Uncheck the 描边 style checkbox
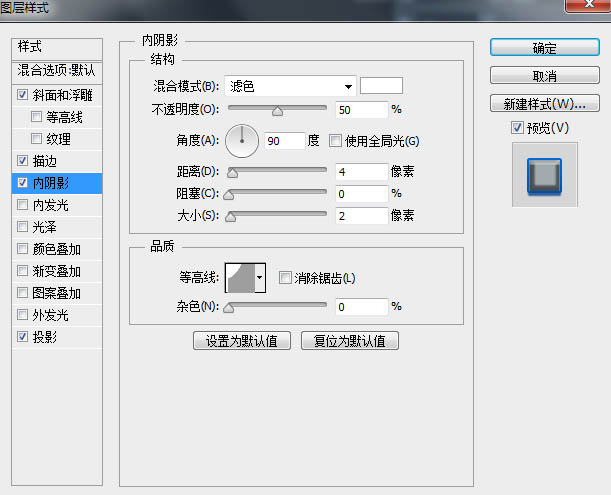Viewport: 611px width, 495px height. tap(22, 161)
